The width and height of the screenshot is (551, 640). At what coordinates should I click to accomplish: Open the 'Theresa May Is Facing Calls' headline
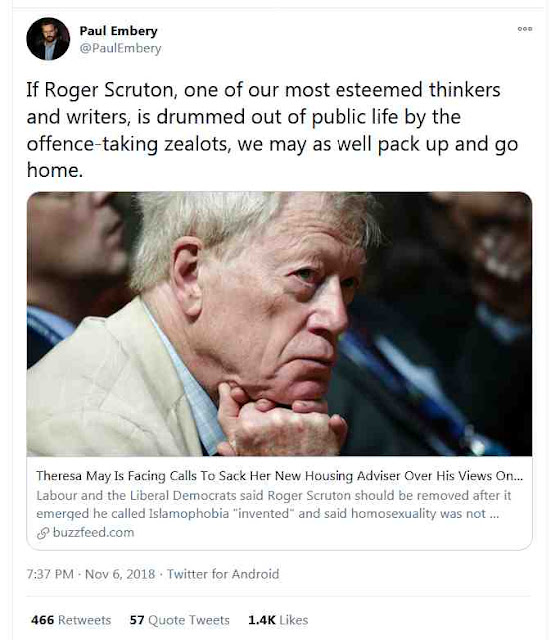coord(279,476)
